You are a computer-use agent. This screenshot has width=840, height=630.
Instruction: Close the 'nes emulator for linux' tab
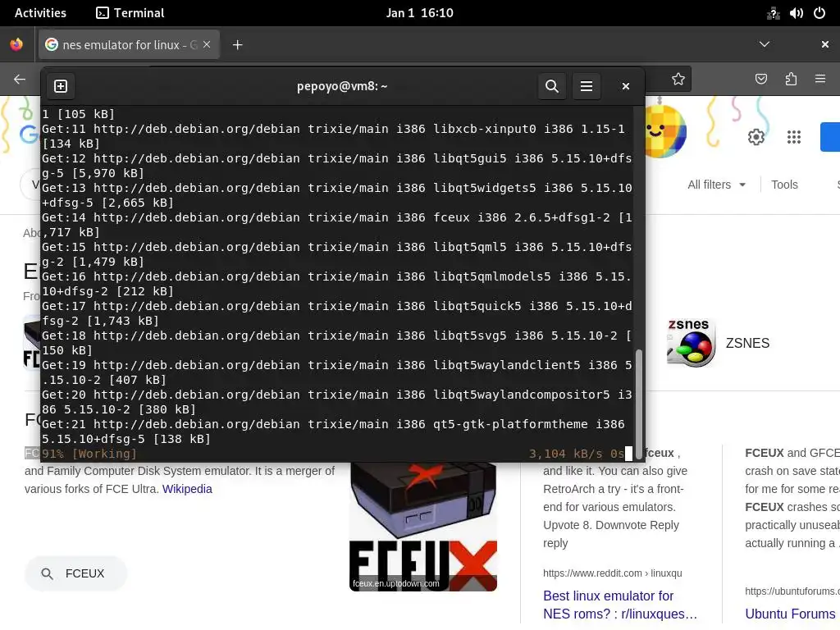207,44
